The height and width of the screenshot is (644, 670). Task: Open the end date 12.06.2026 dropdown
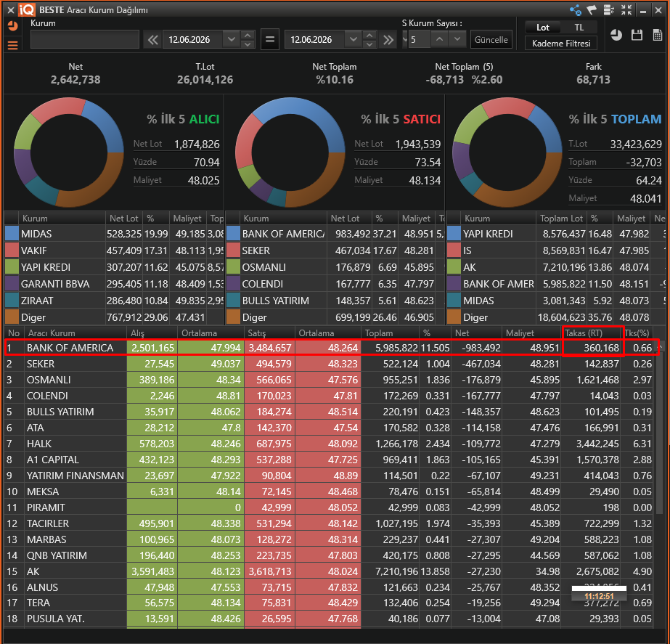pyautogui.click(x=353, y=40)
